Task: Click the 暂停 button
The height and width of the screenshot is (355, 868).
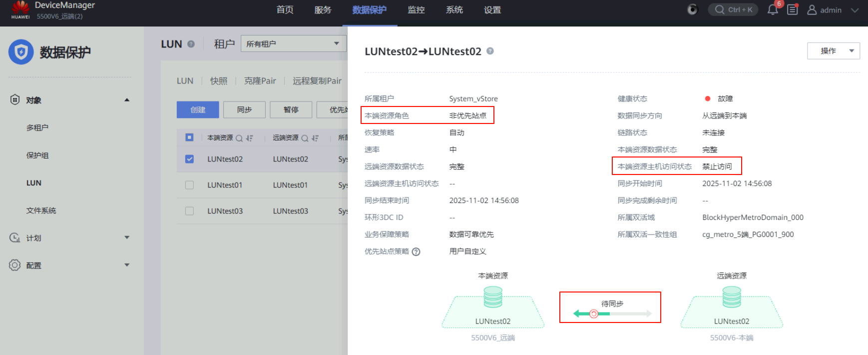Action: coord(291,109)
